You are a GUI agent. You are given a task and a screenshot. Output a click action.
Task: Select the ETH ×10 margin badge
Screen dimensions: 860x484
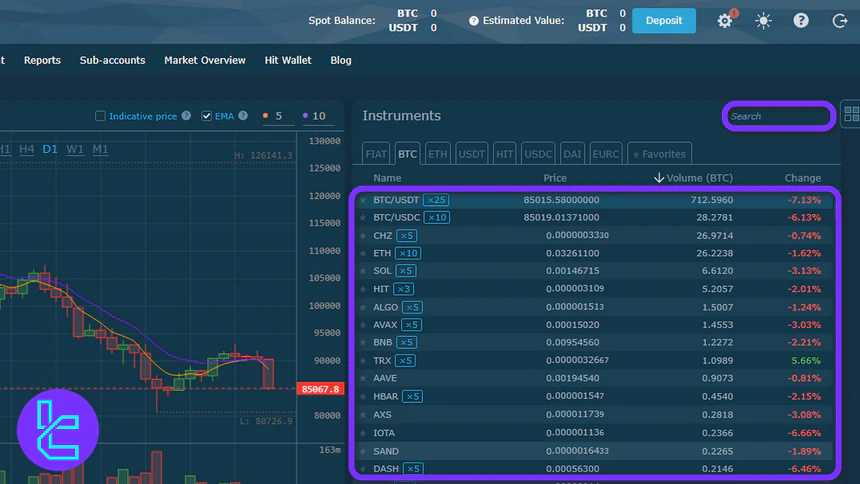click(408, 254)
